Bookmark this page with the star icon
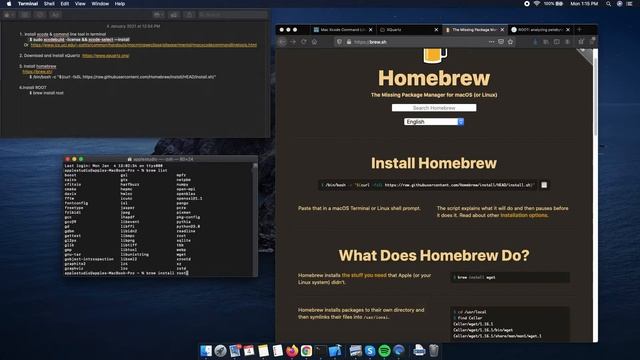 coord(510,42)
